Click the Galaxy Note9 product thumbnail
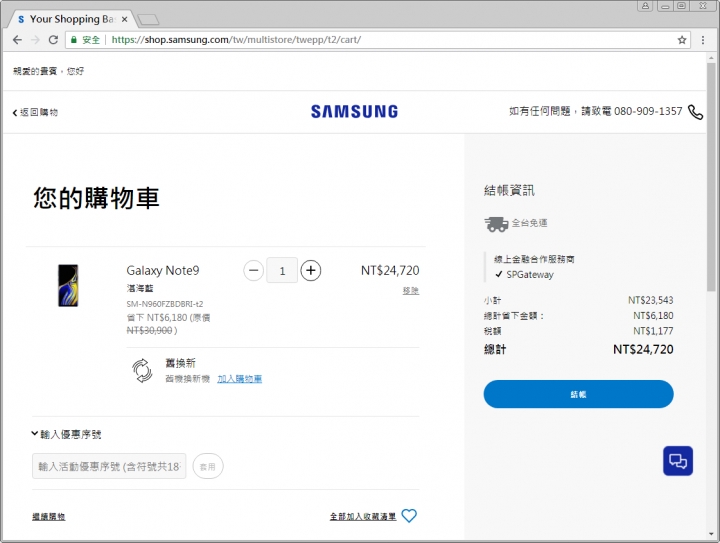Viewport: 720px width, 543px height. (68, 285)
